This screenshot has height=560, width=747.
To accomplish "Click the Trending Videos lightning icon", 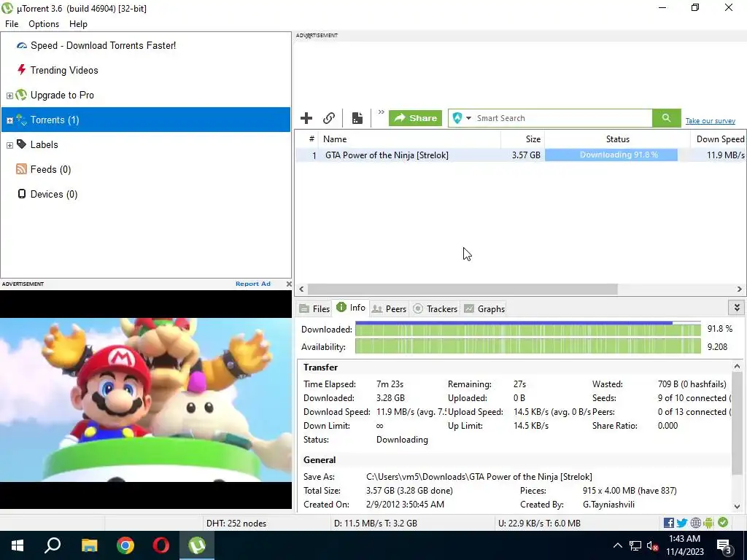I will click(21, 70).
